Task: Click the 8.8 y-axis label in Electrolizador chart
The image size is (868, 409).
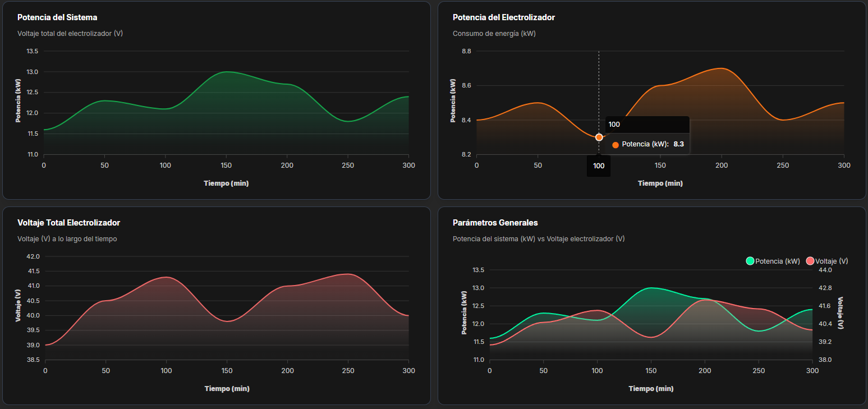Action: 466,51
